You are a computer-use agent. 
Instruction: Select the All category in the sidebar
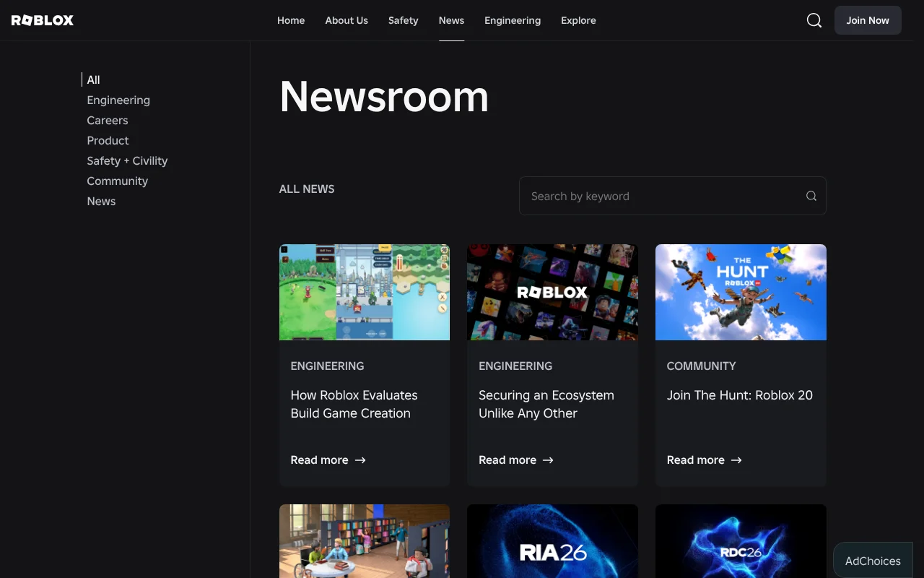coord(93,80)
